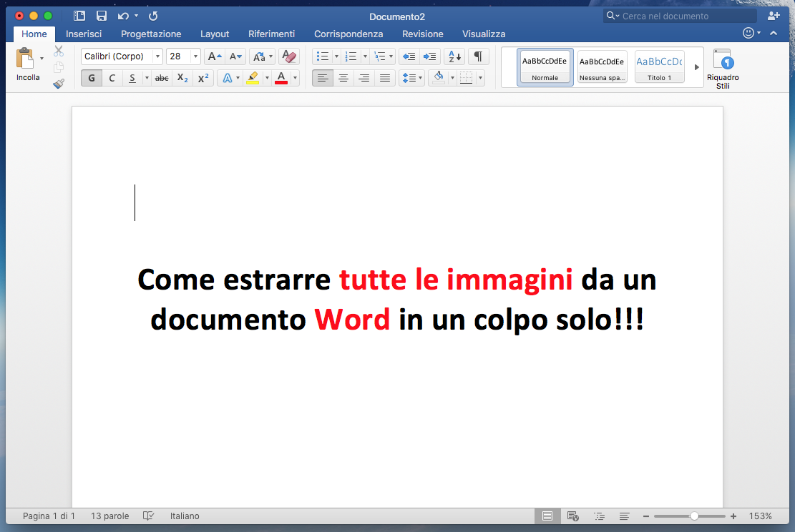
Task: Click the Cerca nel documento search field
Action: coord(680,16)
